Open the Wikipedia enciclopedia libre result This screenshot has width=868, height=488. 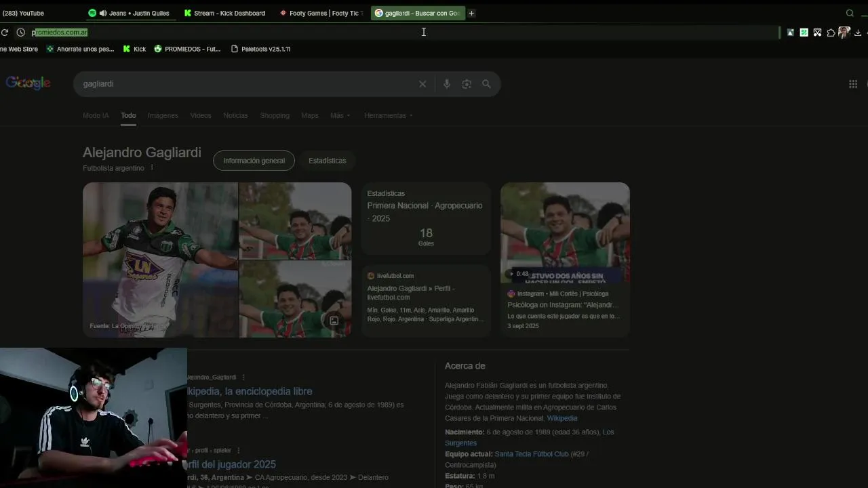pyautogui.click(x=250, y=391)
